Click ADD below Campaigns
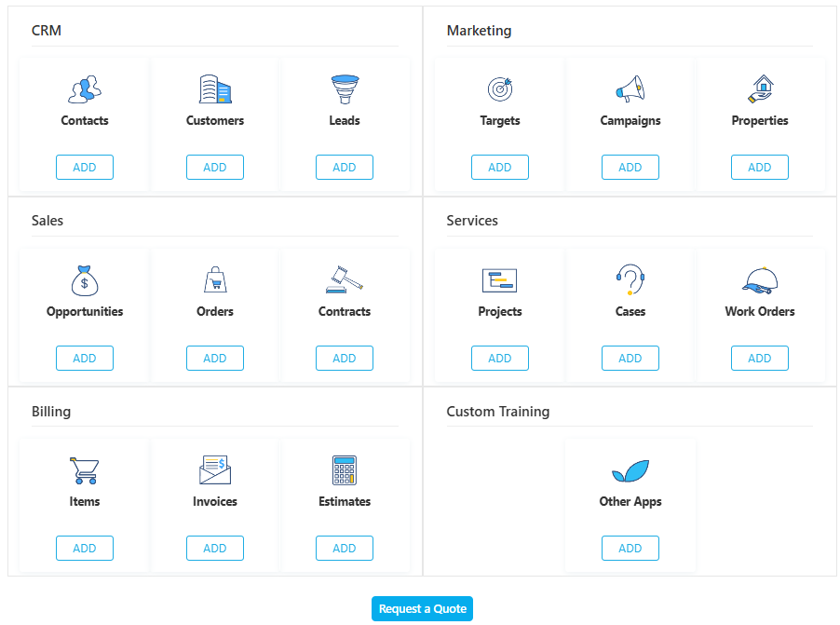The height and width of the screenshot is (625, 840). click(630, 168)
